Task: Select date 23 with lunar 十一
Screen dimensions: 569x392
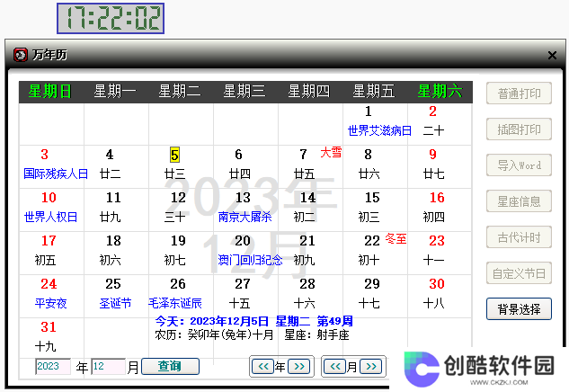Action: [x=440, y=251]
